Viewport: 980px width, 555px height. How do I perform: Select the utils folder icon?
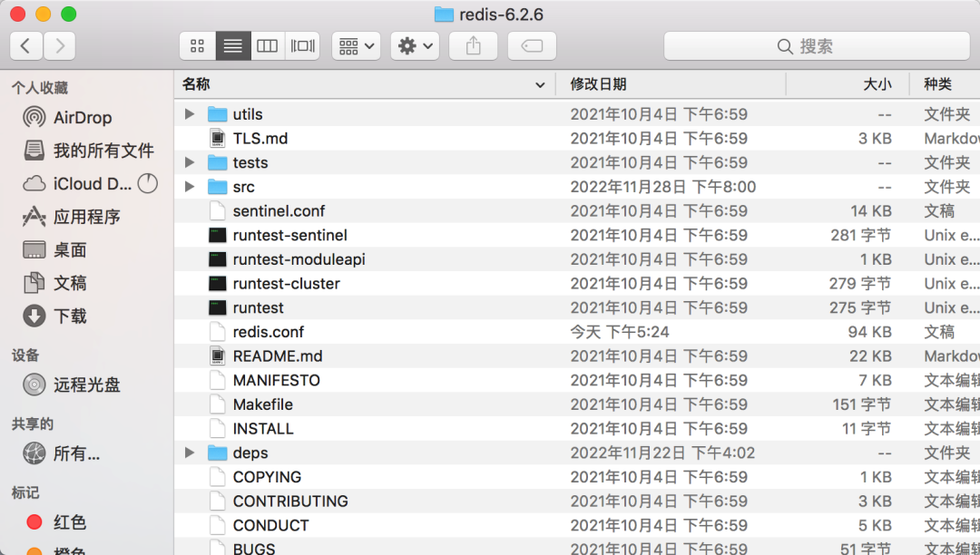coord(218,114)
